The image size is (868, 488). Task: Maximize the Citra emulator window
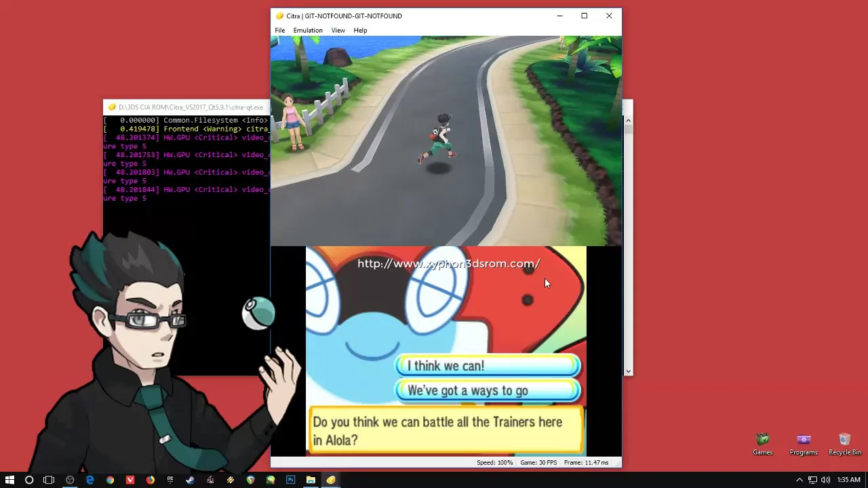(584, 16)
